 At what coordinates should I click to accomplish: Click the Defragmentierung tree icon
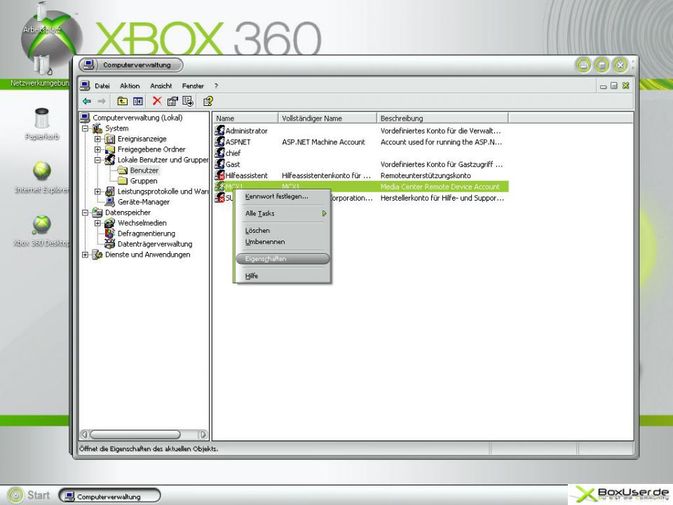(x=110, y=233)
